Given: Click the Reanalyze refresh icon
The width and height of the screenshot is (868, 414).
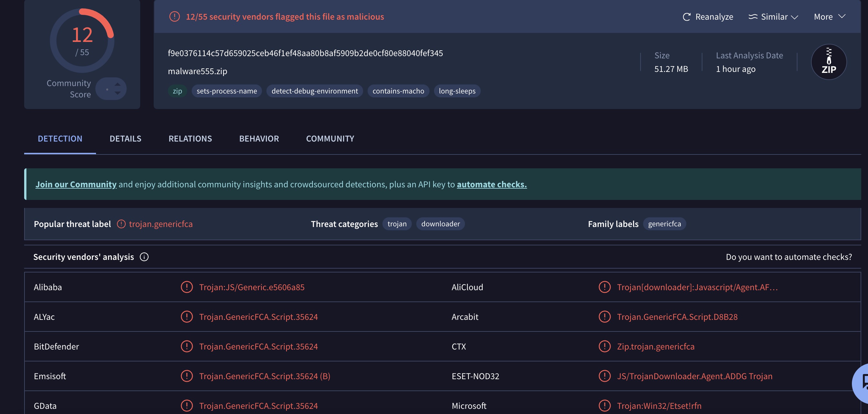Looking at the screenshot, I should click(x=686, y=16).
